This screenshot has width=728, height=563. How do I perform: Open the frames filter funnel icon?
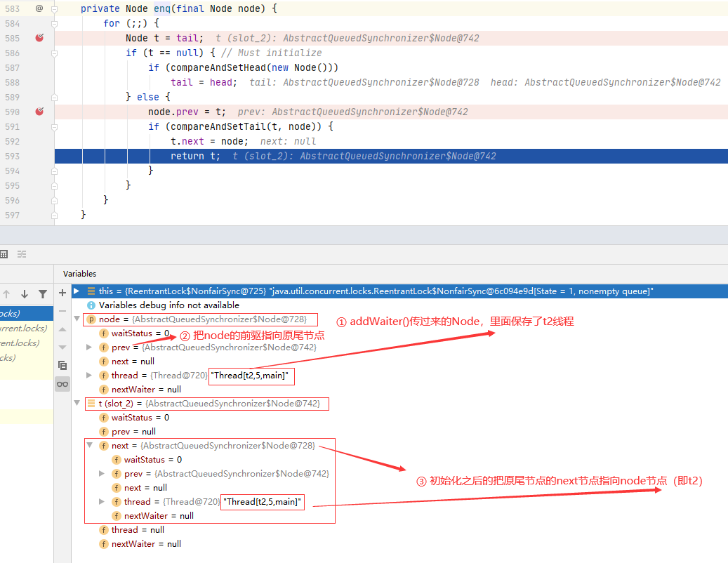coord(43,294)
